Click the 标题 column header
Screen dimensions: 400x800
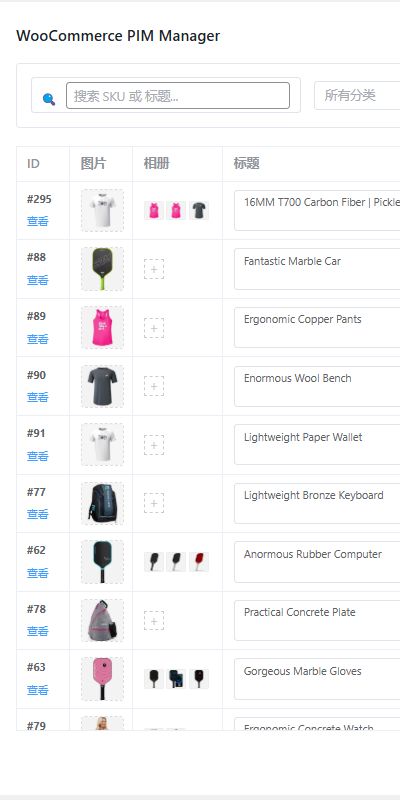pyautogui.click(x=246, y=164)
